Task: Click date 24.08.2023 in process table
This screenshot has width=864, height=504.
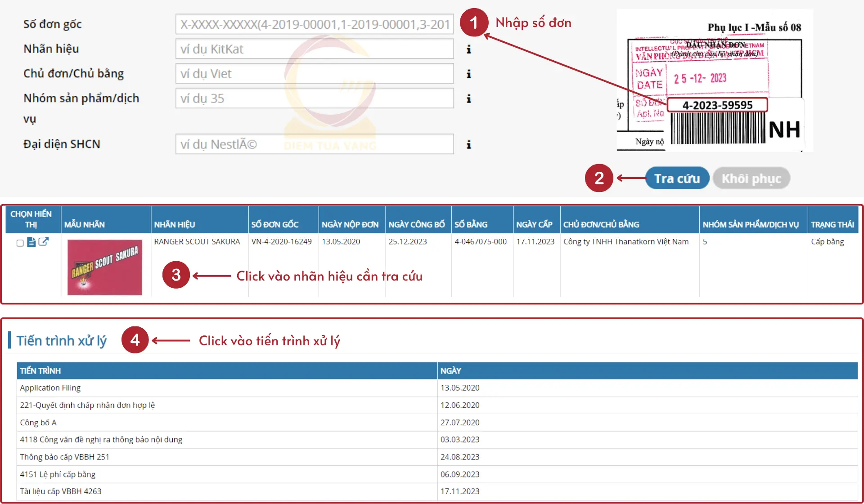Action: (x=460, y=457)
